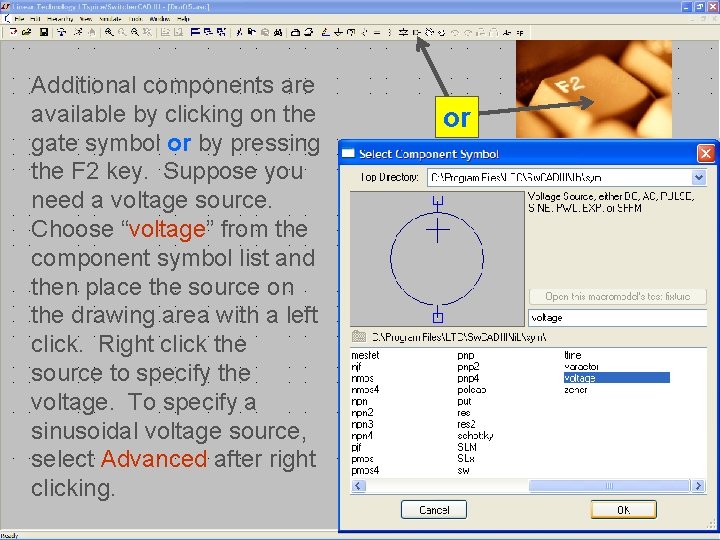Viewport: 720px width, 540px height.
Task: Click the Save floppy disk icon
Action: pos(44,32)
